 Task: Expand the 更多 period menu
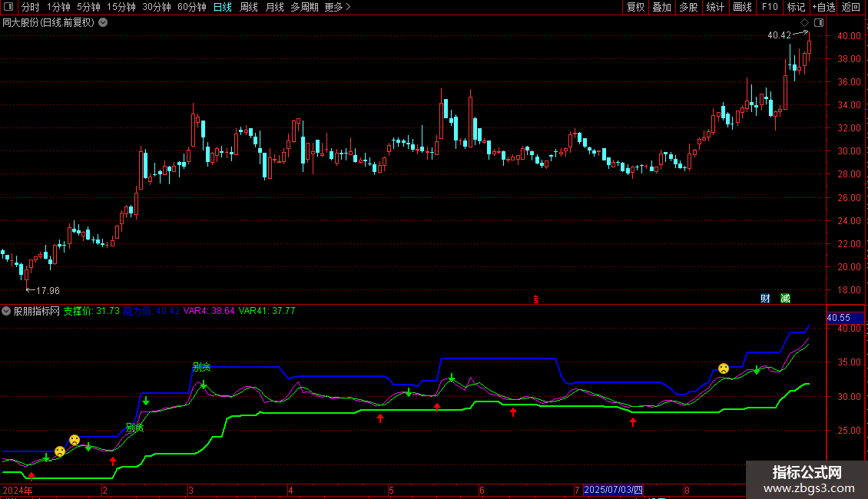[x=337, y=7]
